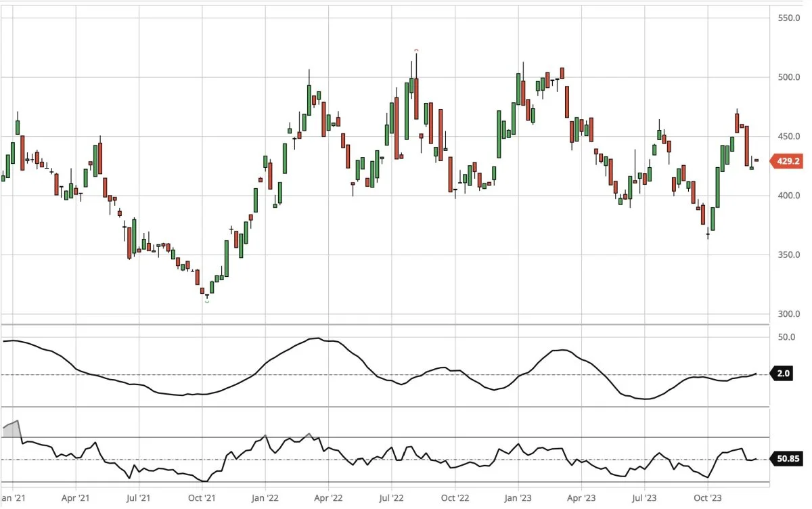Click the Apr '21 date label

click(x=75, y=498)
